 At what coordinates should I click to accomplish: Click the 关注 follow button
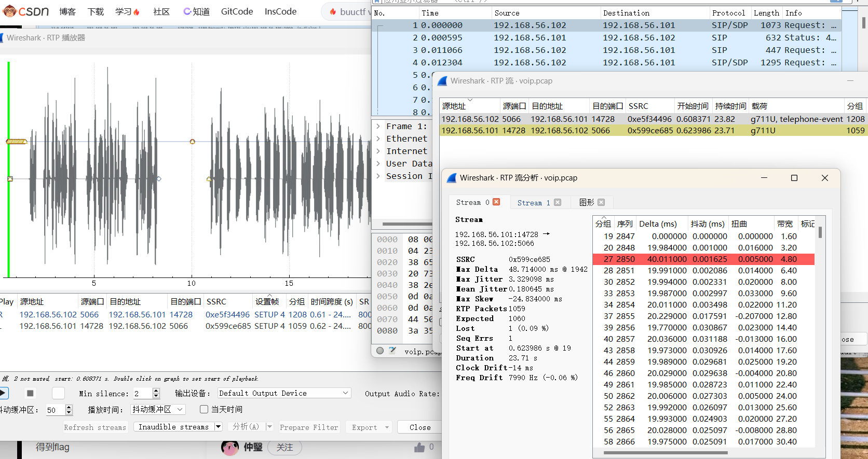coord(284,447)
